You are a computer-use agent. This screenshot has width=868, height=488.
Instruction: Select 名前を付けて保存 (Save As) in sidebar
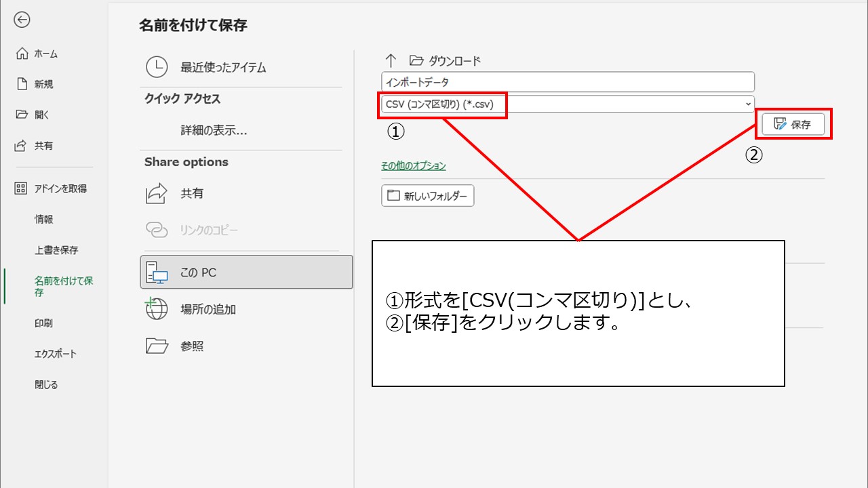point(64,287)
